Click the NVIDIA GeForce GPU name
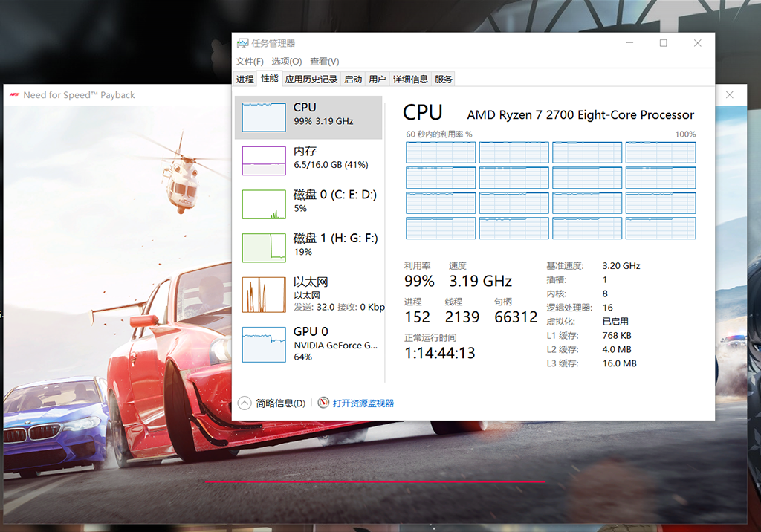The width and height of the screenshot is (761, 532). tap(335, 345)
